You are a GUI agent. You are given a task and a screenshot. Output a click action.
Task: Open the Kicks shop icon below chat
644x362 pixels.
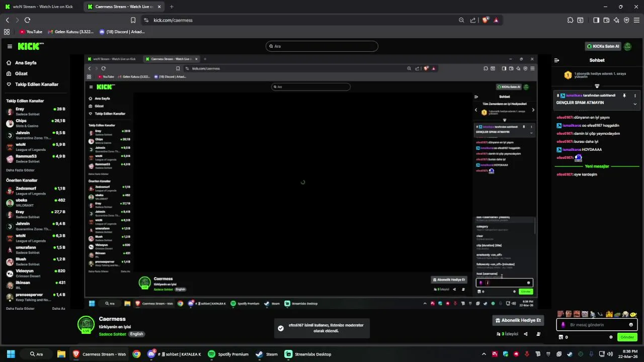point(561,337)
